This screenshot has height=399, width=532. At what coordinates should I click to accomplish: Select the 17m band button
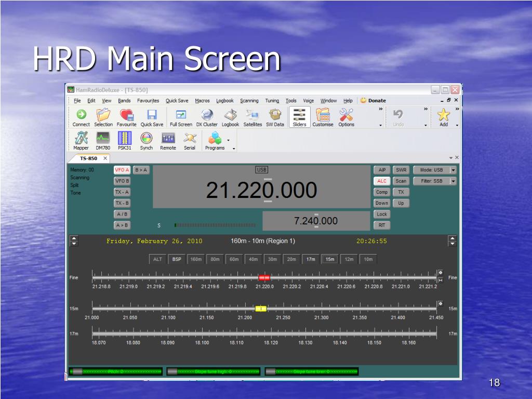(311, 259)
